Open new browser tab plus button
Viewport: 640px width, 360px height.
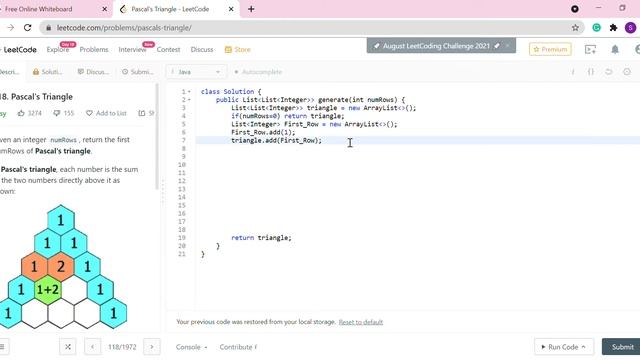click(251, 9)
